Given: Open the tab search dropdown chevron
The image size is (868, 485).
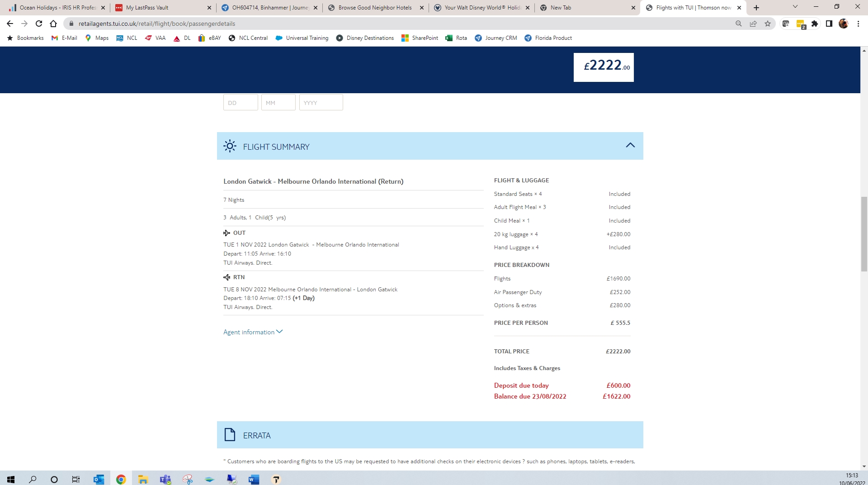Looking at the screenshot, I should 795,7.
